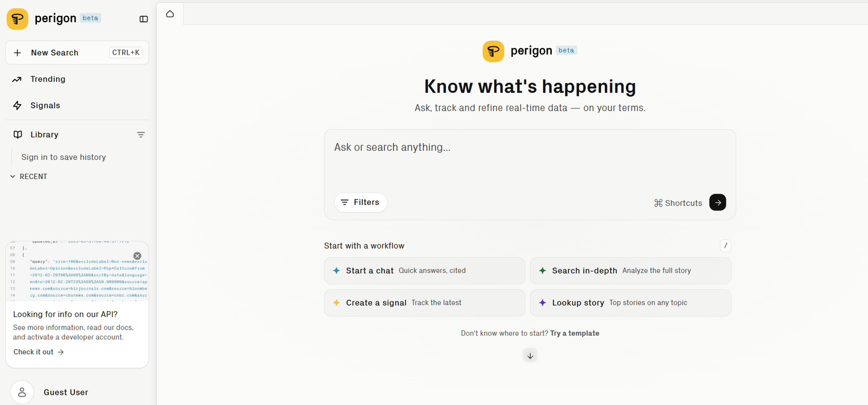Click the scroll down arrow icon

(530, 356)
